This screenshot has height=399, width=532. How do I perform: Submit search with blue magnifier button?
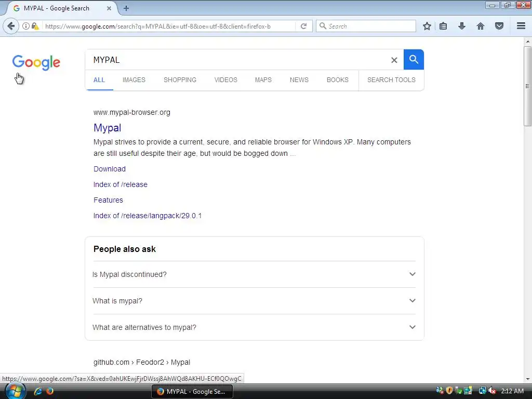(414, 59)
